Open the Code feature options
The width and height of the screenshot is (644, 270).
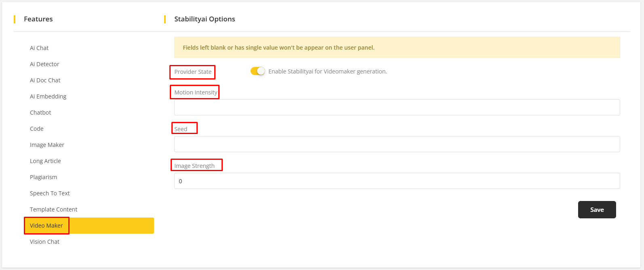click(x=37, y=129)
